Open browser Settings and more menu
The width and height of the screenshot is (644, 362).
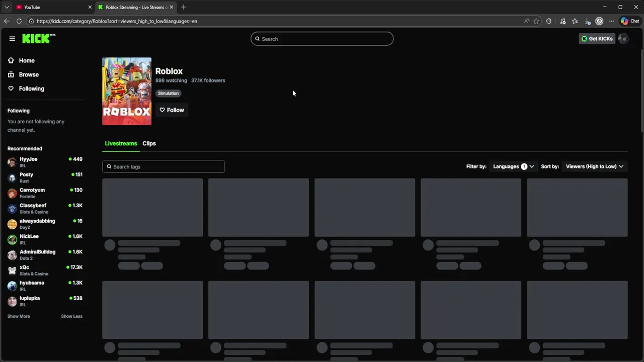click(x=611, y=21)
